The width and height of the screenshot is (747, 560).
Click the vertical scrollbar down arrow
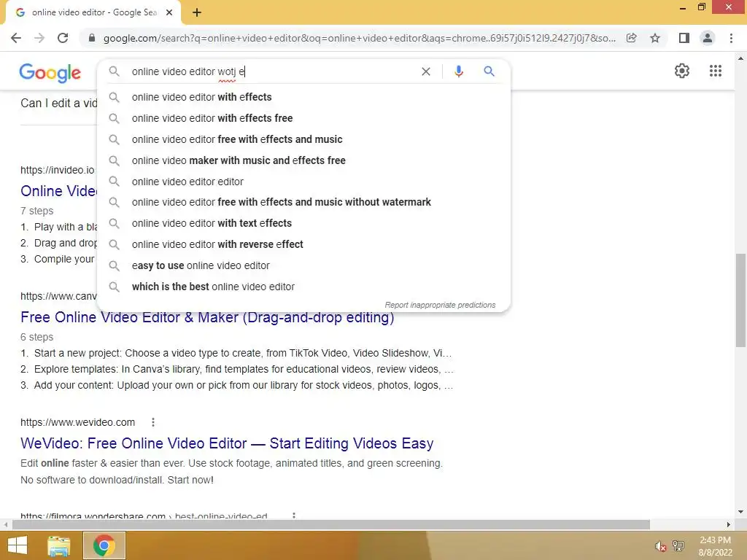click(x=740, y=512)
